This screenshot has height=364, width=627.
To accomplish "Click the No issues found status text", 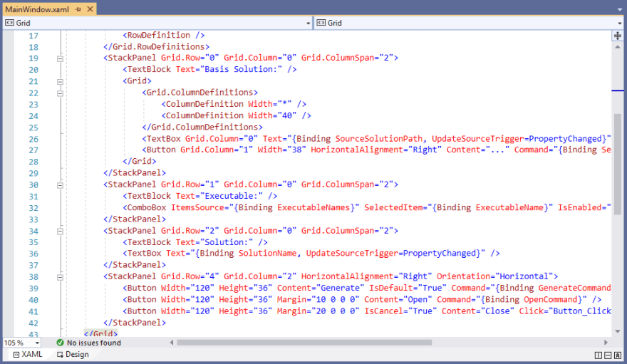I will click(93, 343).
